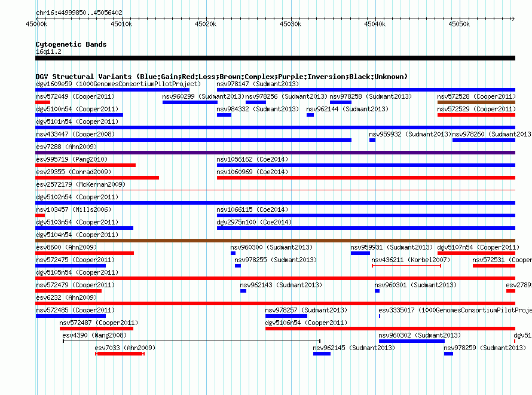The width and height of the screenshot is (532, 395).
Task: Click the dgv1609e59 variant label
Action: [118, 84]
